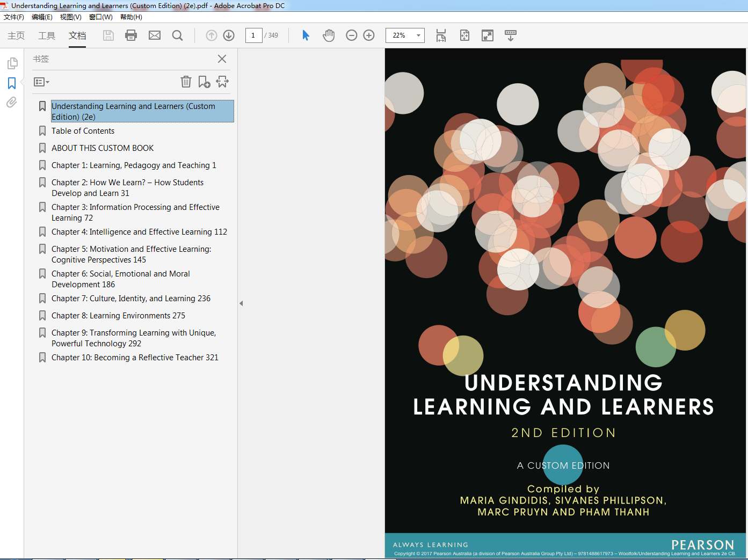This screenshot has width=748, height=560.
Task: Click the Acrobat PDF icon in title bar
Action: coord(5,5)
